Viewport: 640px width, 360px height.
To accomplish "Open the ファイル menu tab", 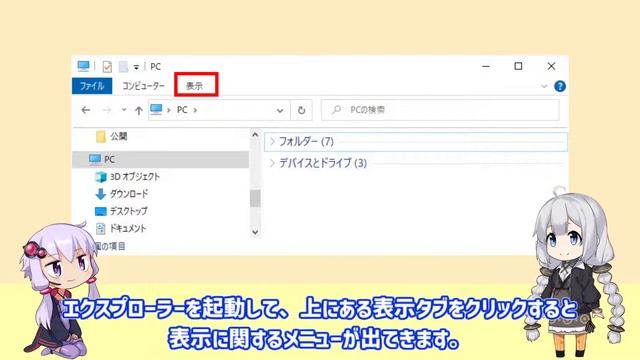I will tap(92, 86).
